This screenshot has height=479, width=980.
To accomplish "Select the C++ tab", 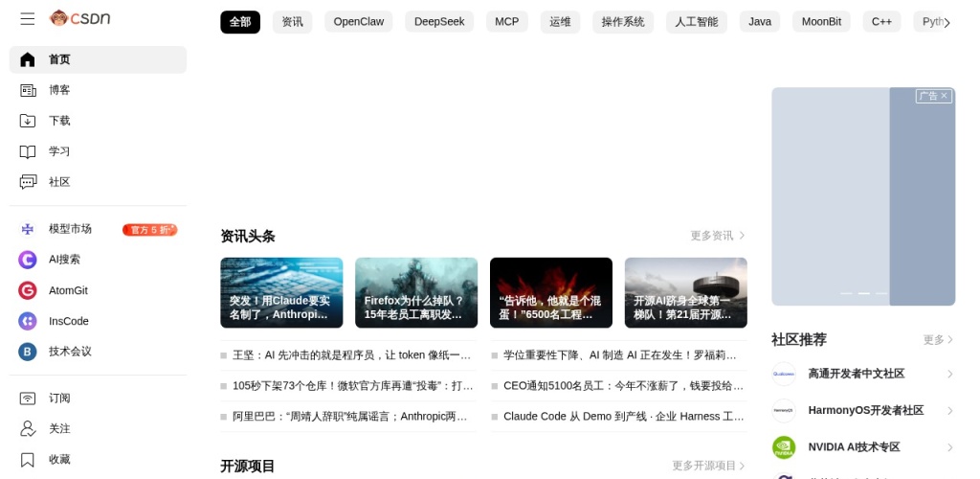I will pyautogui.click(x=881, y=22).
